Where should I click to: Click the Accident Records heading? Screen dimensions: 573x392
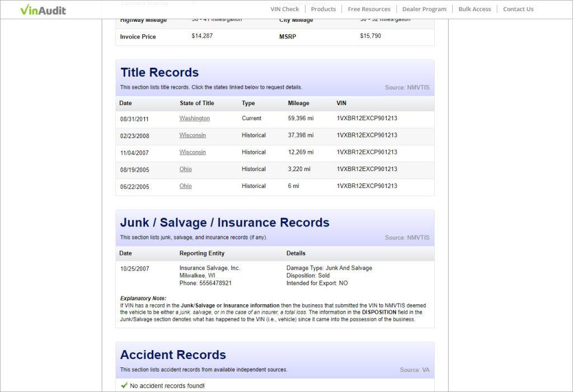[173, 355]
